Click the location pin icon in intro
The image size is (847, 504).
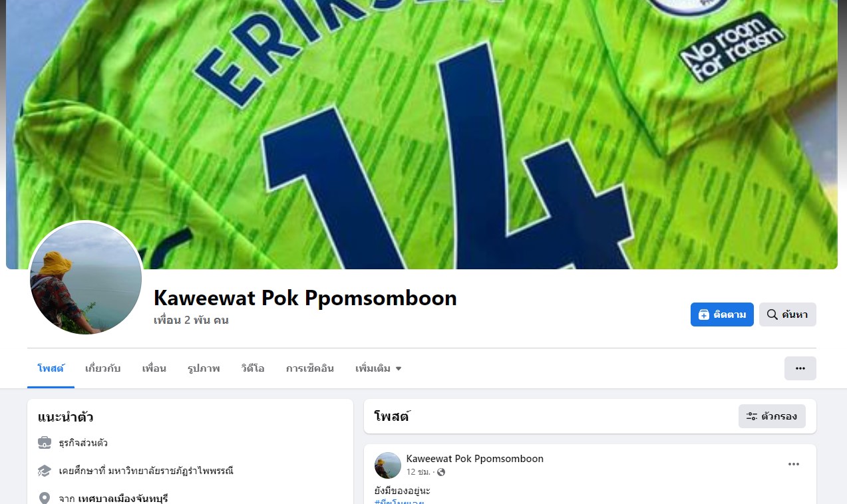pos(45,498)
